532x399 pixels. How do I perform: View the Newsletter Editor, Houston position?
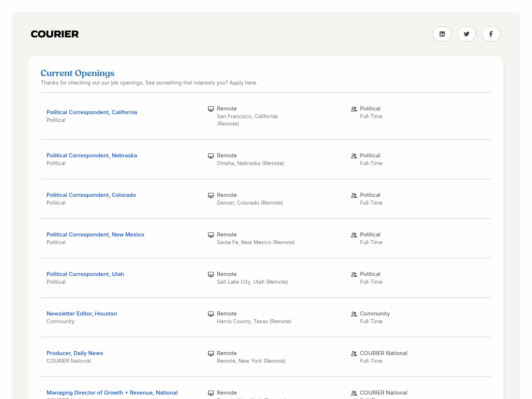(82, 314)
